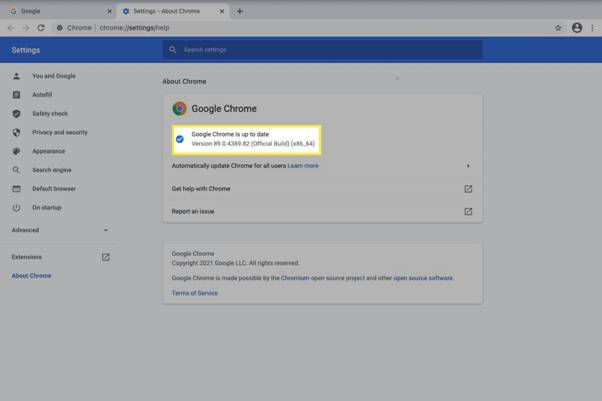Click the Get help external-link icon
This screenshot has height=401, width=602.
pyautogui.click(x=468, y=189)
